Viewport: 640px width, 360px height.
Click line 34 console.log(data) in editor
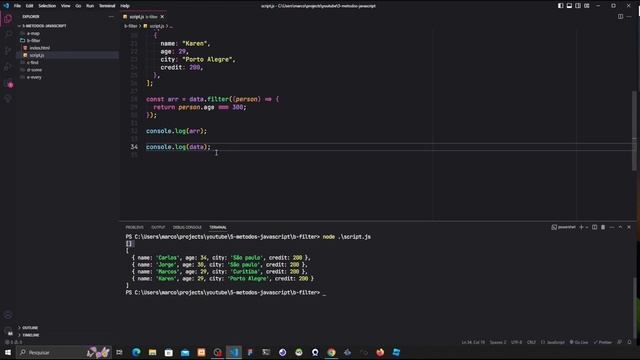(178, 147)
